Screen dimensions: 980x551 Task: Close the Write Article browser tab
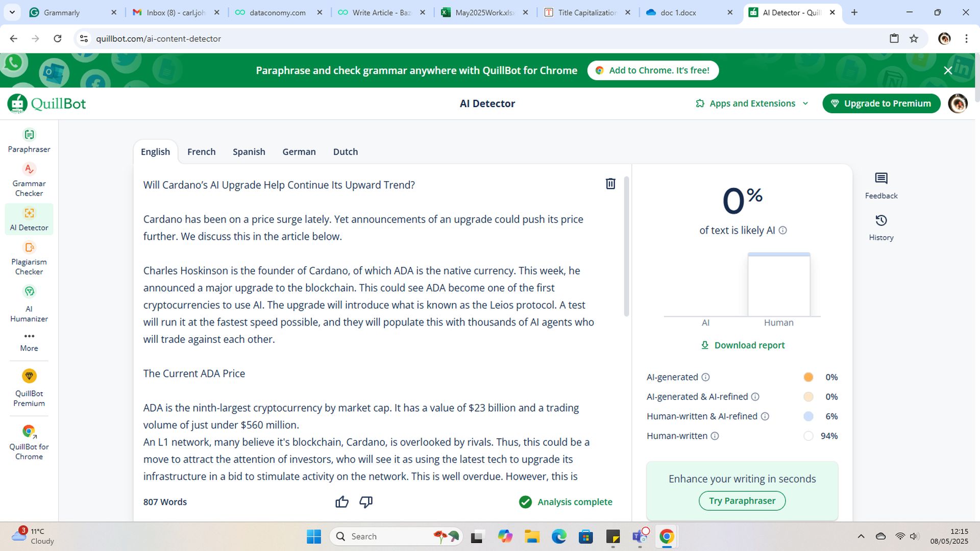coord(423,13)
